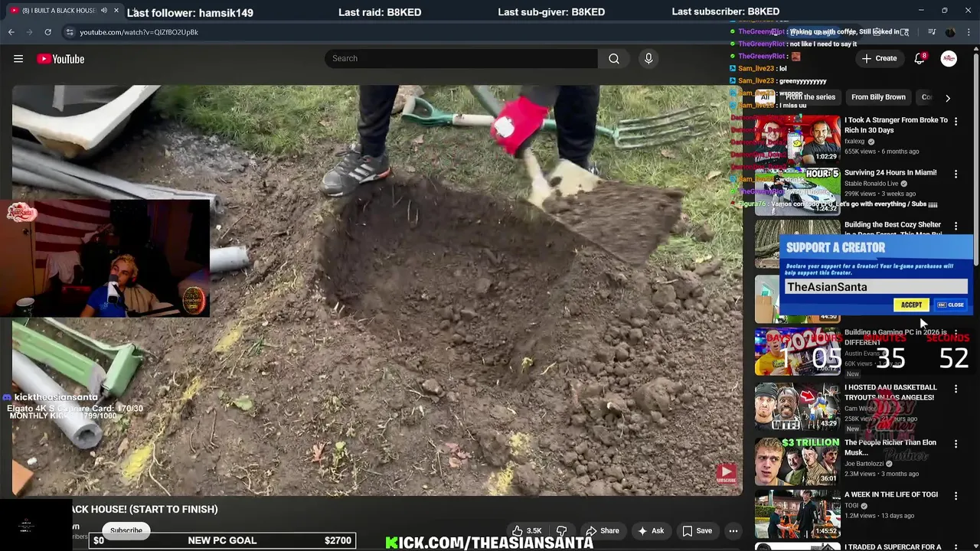Screen dimensions: 980x551
Task: Click the '655K views · 6 months ago' text
Action: (x=882, y=152)
